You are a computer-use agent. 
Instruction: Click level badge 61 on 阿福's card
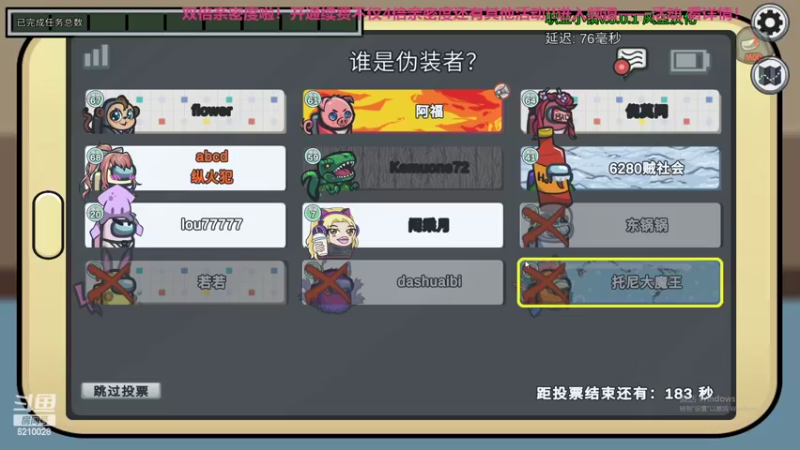click(x=312, y=99)
